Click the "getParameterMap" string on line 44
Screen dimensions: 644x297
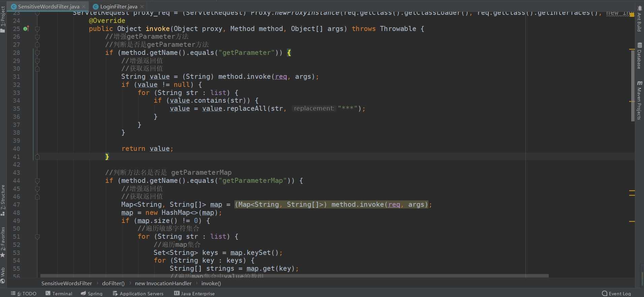point(253,181)
